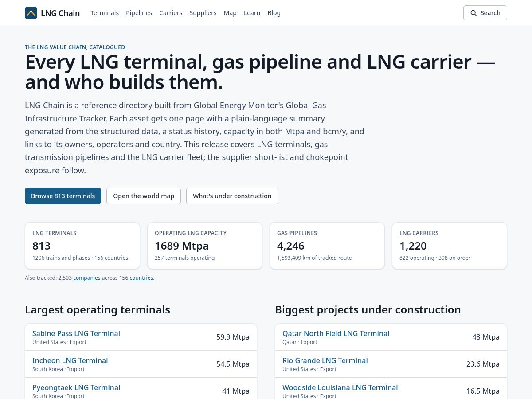Click '1,593,409 km of tracked route' text
The image size is (532, 399).
point(314,258)
